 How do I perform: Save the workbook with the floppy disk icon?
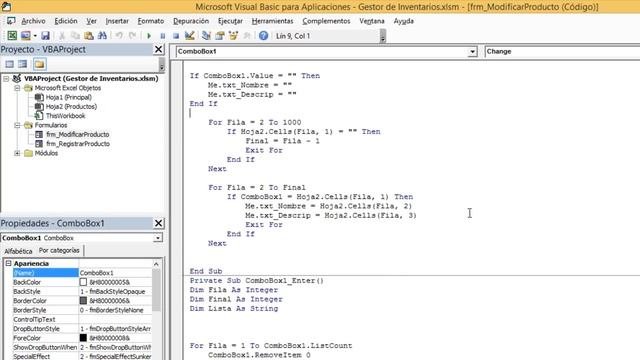[45, 36]
